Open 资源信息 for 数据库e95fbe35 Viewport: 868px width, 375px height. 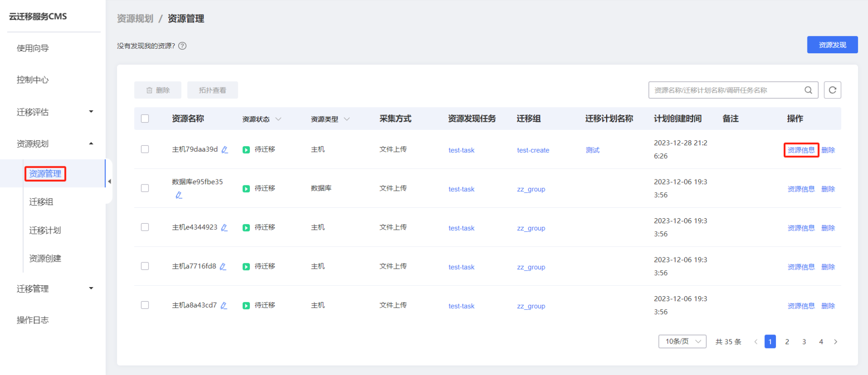pyautogui.click(x=801, y=189)
